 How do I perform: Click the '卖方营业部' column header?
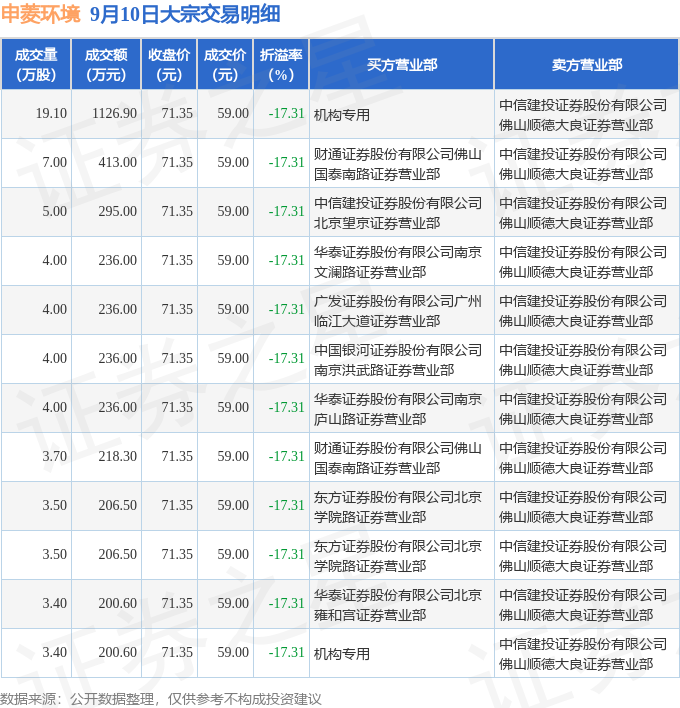tap(587, 65)
